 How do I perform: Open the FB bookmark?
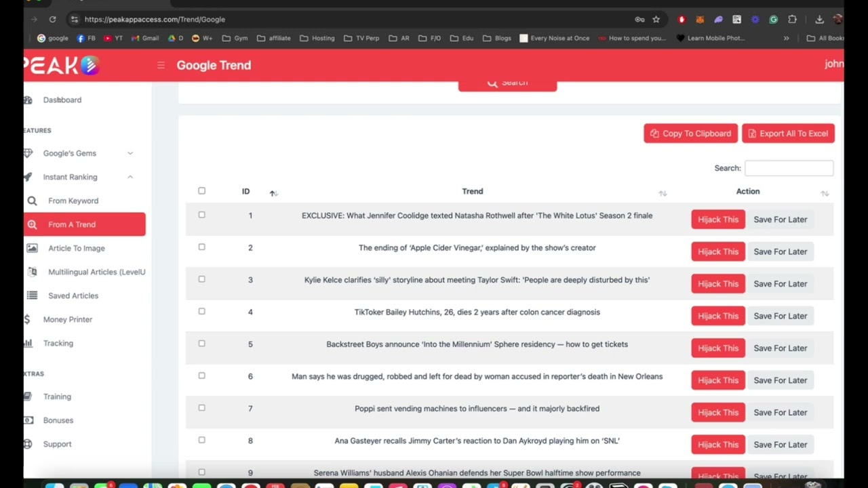[x=86, y=39]
